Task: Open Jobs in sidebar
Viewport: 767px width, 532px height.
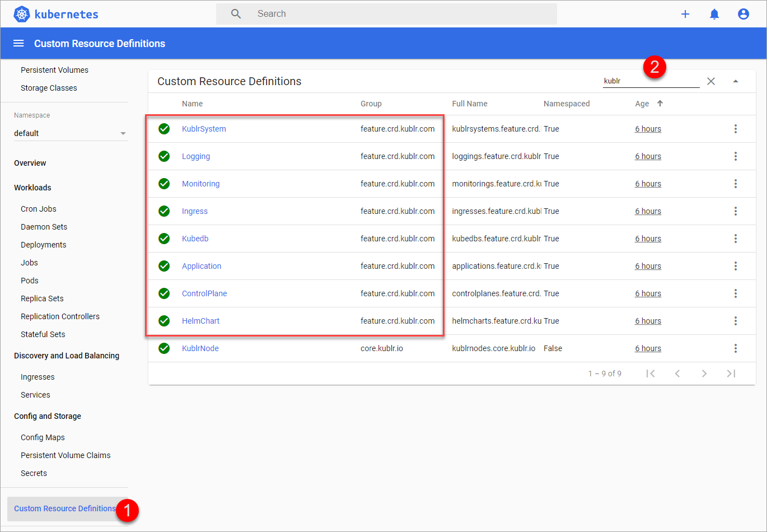Action: coord(29,263)
